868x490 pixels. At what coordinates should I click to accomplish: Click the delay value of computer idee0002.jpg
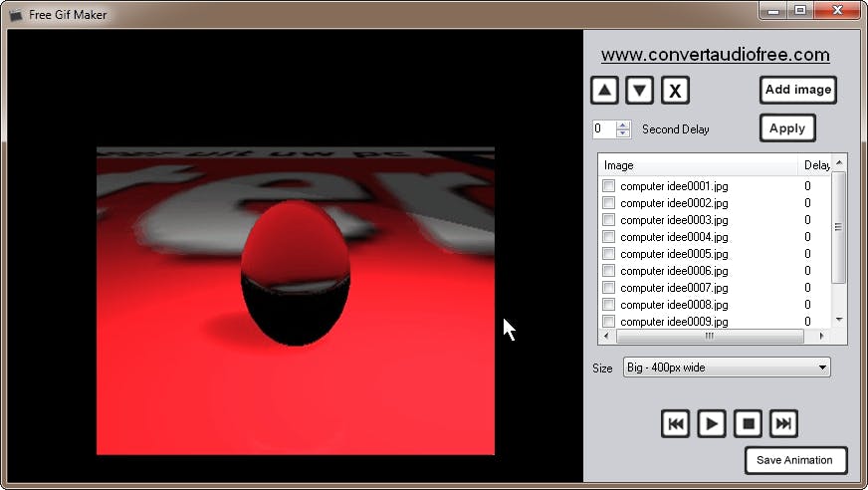pos(807,203)
